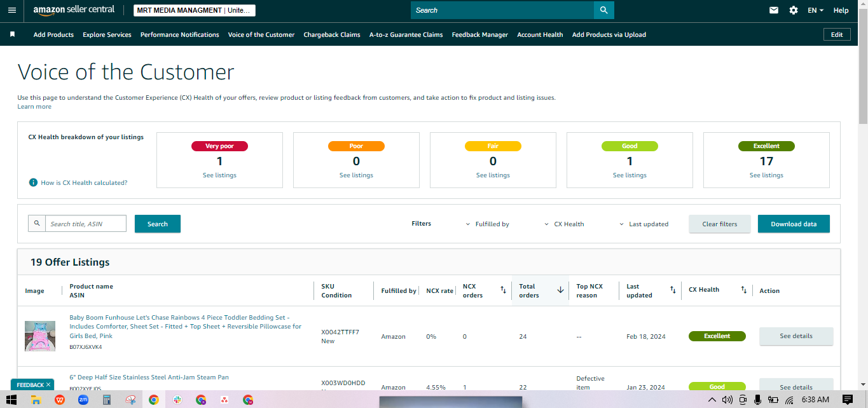Click the volume icon in system tray
868x408 pixels.
click(727, 400)
